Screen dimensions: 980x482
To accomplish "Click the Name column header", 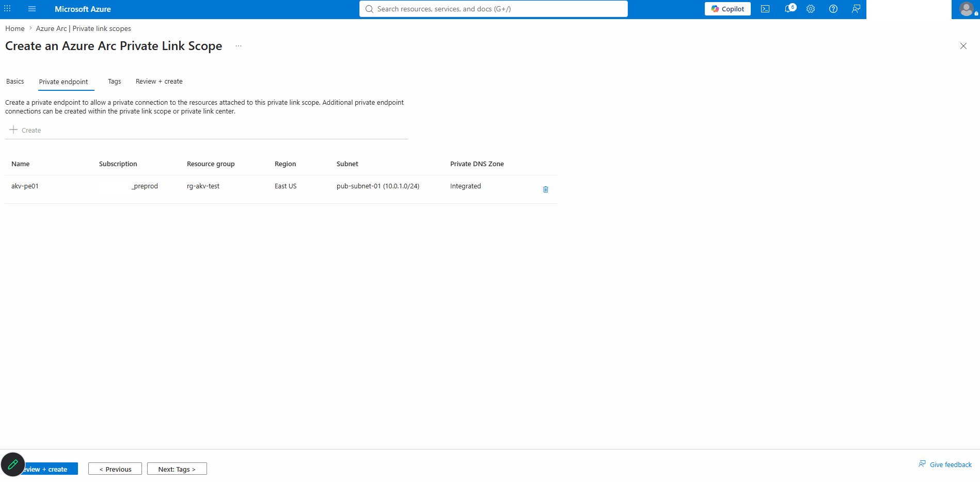I will [21, 164].
